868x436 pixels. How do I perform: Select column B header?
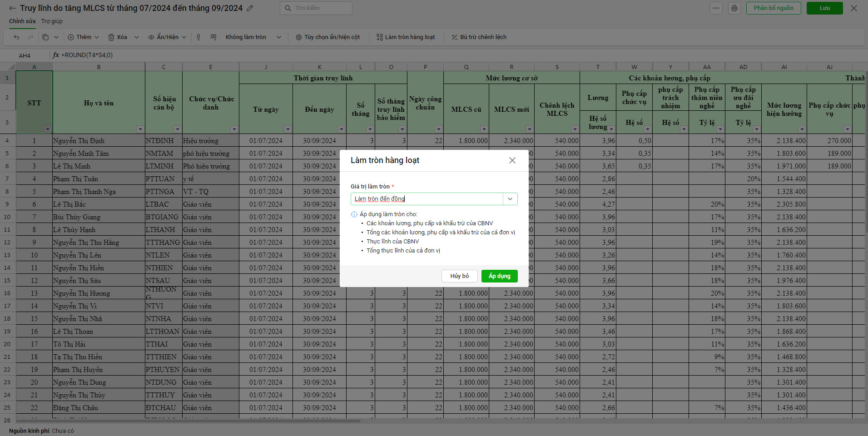coord(99,67)
